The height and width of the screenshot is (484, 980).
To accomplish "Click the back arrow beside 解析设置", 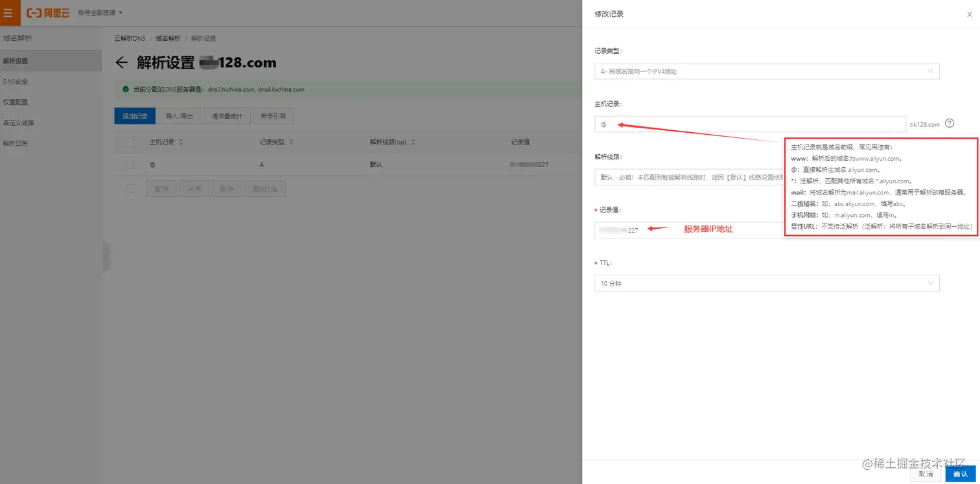I will [x=121, y=63].
